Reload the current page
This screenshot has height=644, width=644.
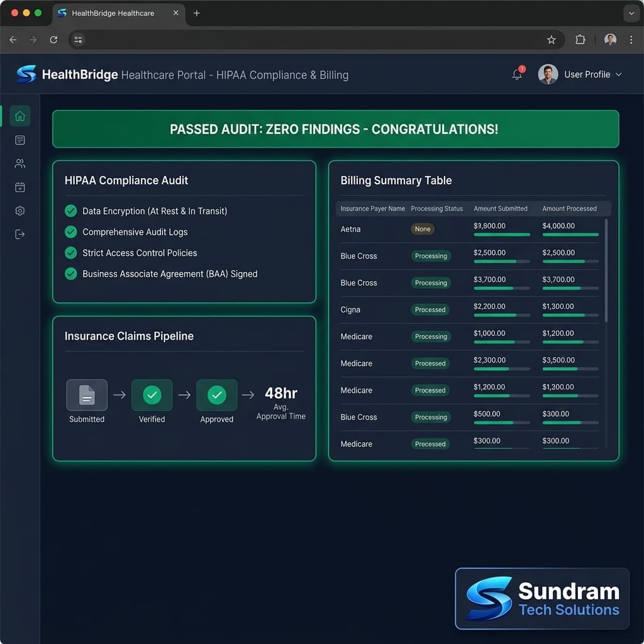[53, 40]
